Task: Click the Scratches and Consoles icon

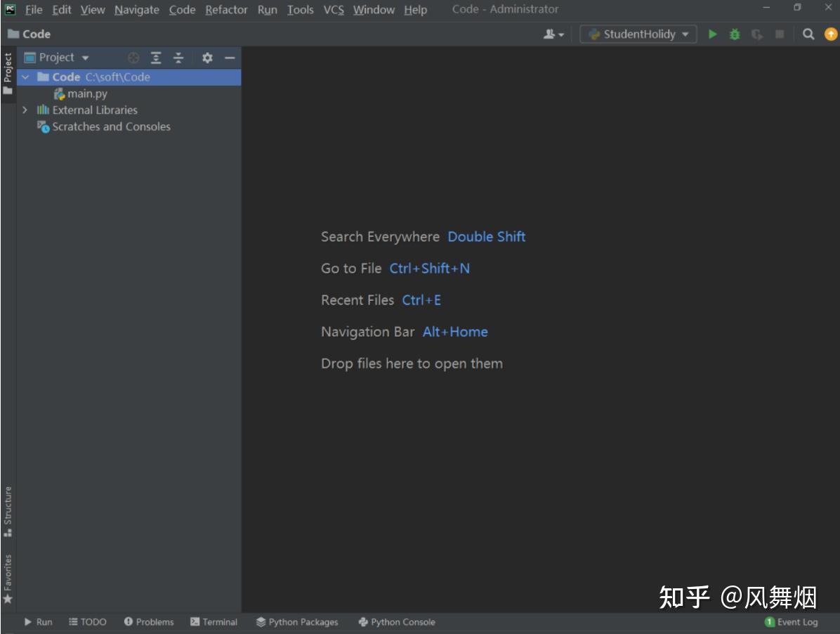Action: (43, 127)
